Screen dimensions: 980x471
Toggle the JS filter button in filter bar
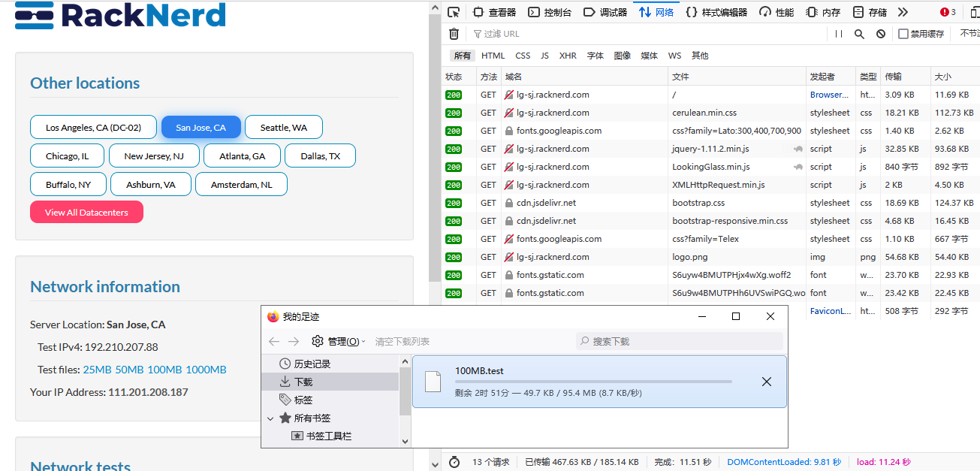coord(544,56)
